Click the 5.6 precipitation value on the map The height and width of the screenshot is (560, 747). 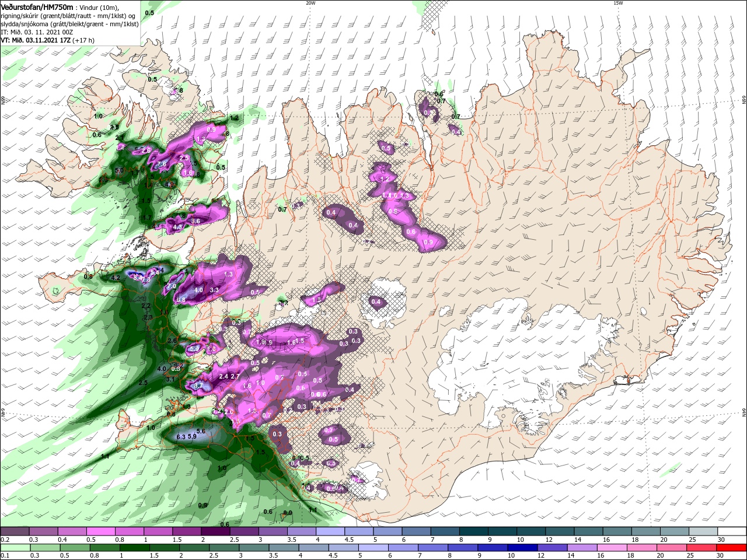[201, 431]
